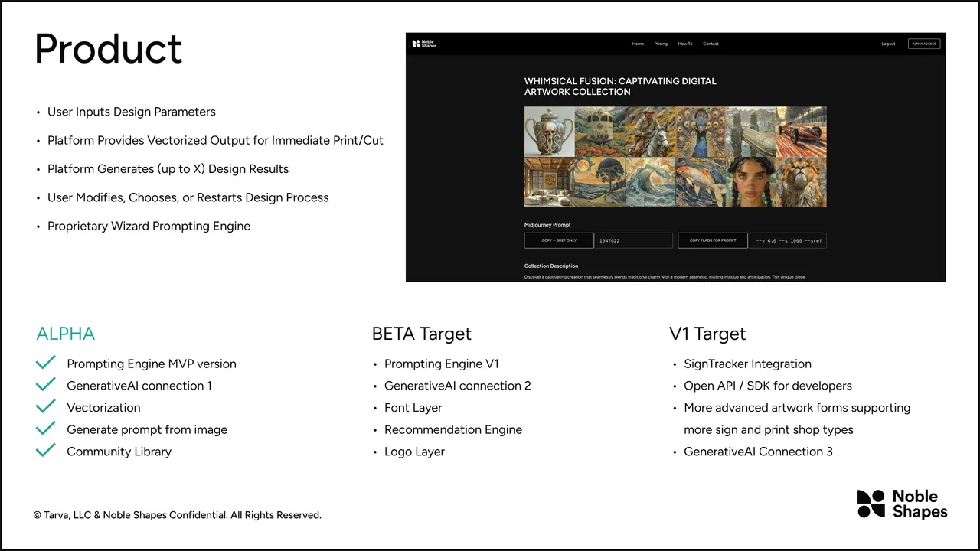This screenshot has height=551, width=980.
Task: Click the sref number field 1947622
Action: click(x=634, y=240)
